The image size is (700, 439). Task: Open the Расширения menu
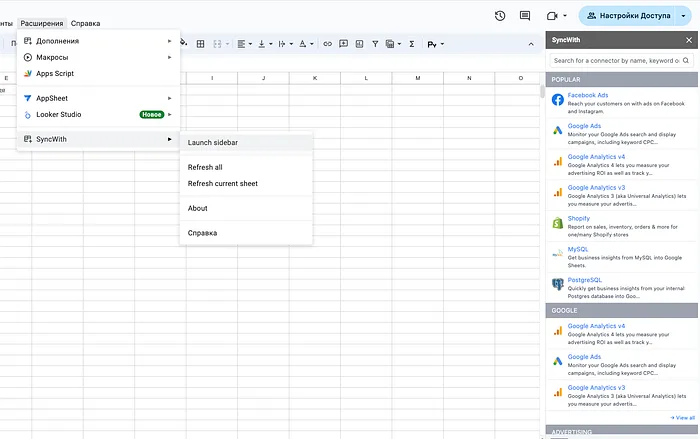pos(42,23)
